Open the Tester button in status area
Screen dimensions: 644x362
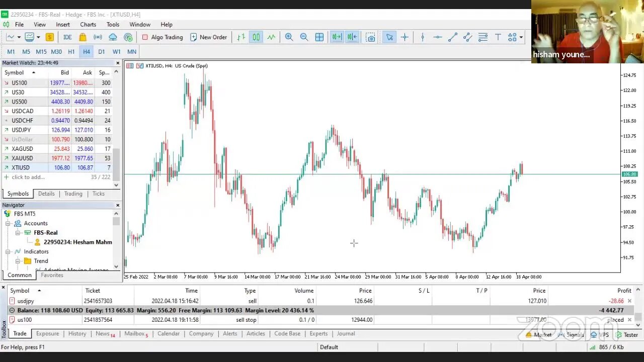(x=627, y=335)
